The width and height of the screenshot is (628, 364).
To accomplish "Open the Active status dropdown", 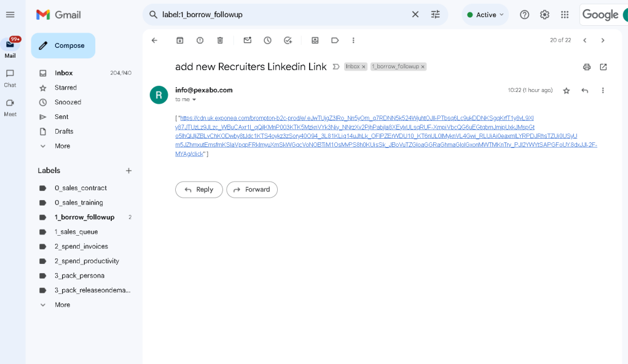I will 485,15.
